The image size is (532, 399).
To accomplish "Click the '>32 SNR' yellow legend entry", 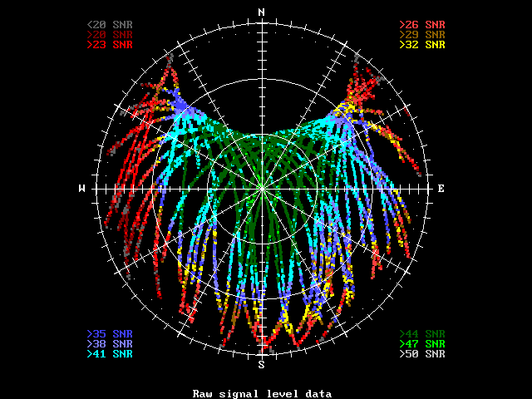I will click(422, 45).
